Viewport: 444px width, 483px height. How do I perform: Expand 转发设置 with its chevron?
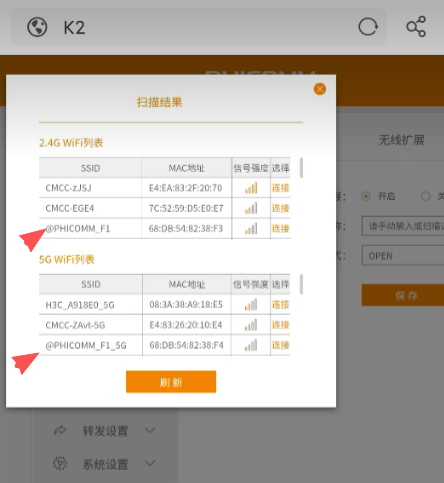150,430
